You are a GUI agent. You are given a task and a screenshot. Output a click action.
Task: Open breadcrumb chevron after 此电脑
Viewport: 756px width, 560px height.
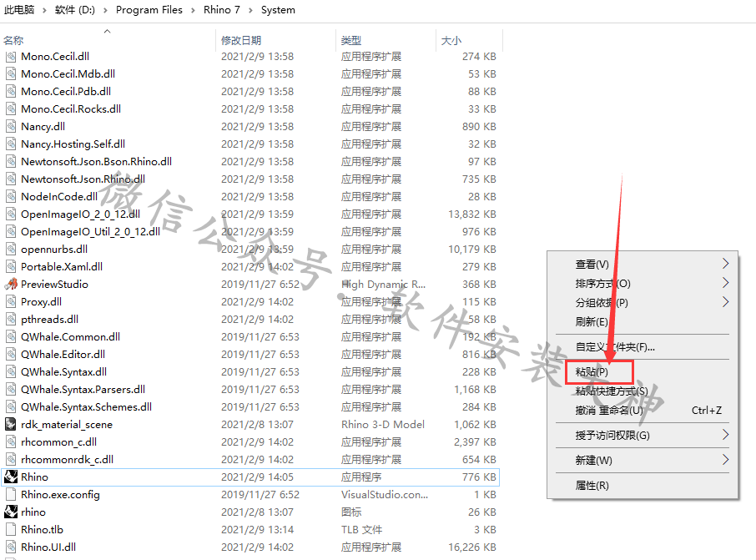44,10
